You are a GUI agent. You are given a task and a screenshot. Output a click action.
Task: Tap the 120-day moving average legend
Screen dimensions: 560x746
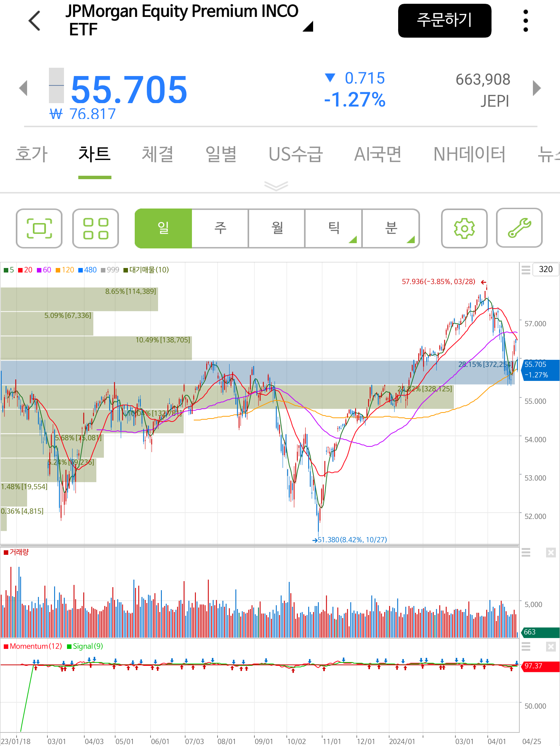[x=65, y=270]
